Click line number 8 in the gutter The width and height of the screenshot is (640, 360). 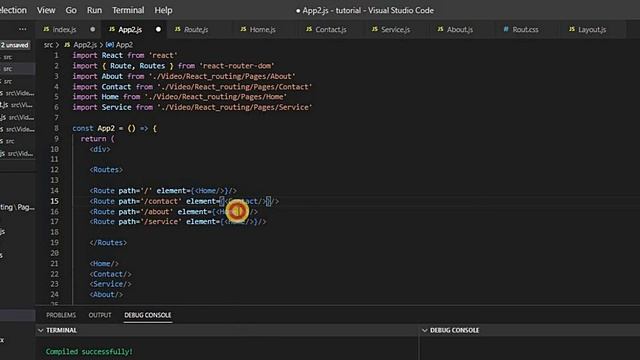[56, 128]
